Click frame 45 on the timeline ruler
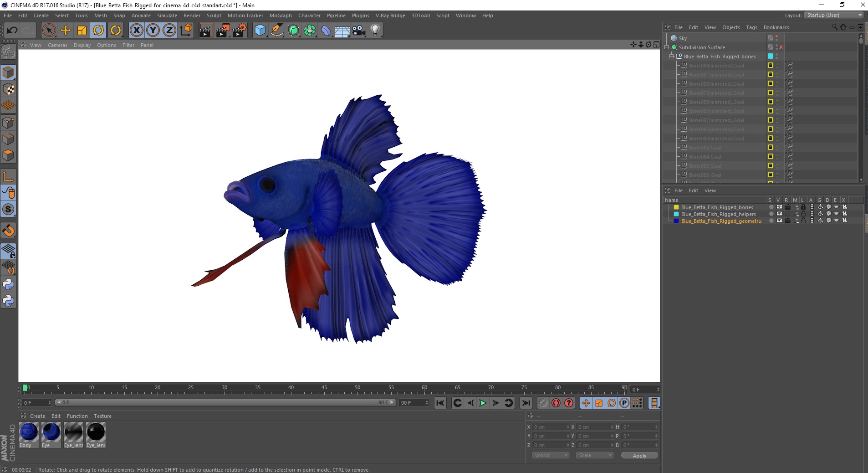Viewport: 868px width, 473px height. point(324,388)
